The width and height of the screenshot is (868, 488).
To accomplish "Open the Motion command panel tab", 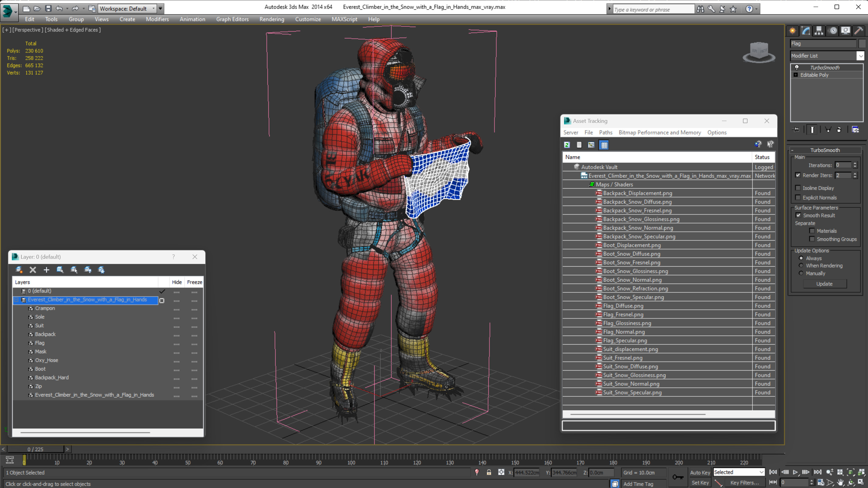I will 833,31.
